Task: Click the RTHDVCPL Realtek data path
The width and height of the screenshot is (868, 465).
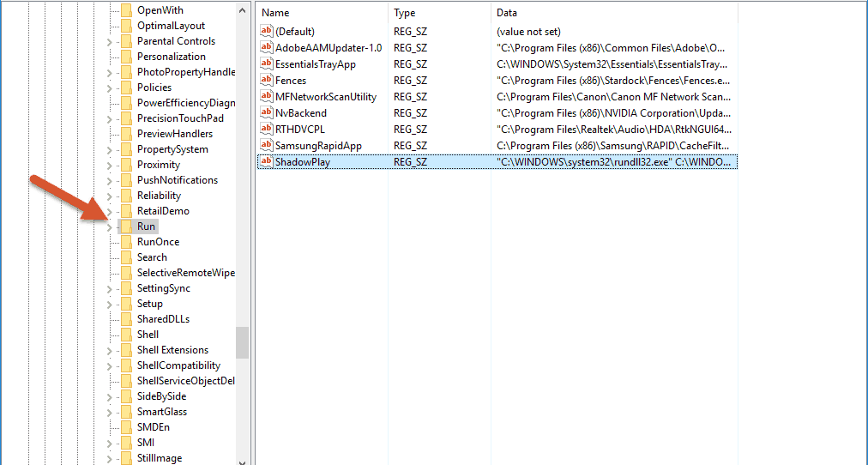Action: pos(614,130)
